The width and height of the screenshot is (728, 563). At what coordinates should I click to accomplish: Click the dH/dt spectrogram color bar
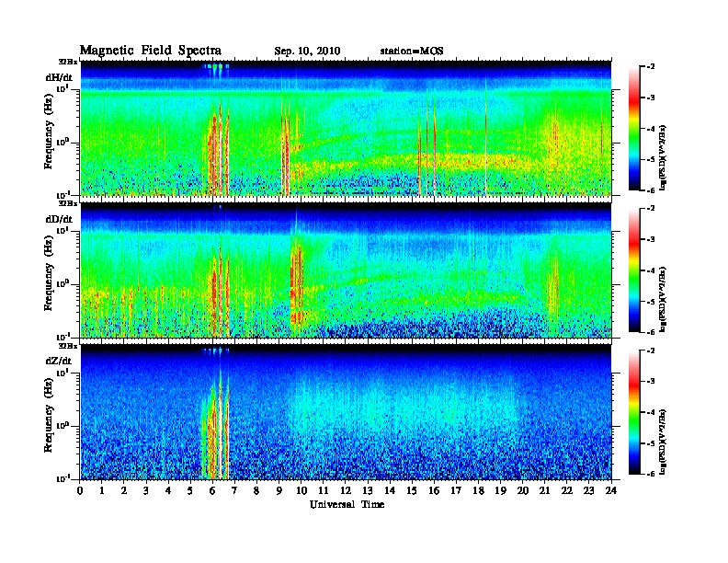click(x=634, y=128)
